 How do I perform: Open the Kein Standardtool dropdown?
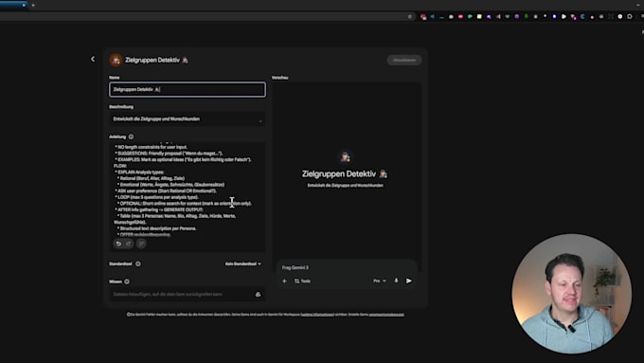[x=242, y=263]
